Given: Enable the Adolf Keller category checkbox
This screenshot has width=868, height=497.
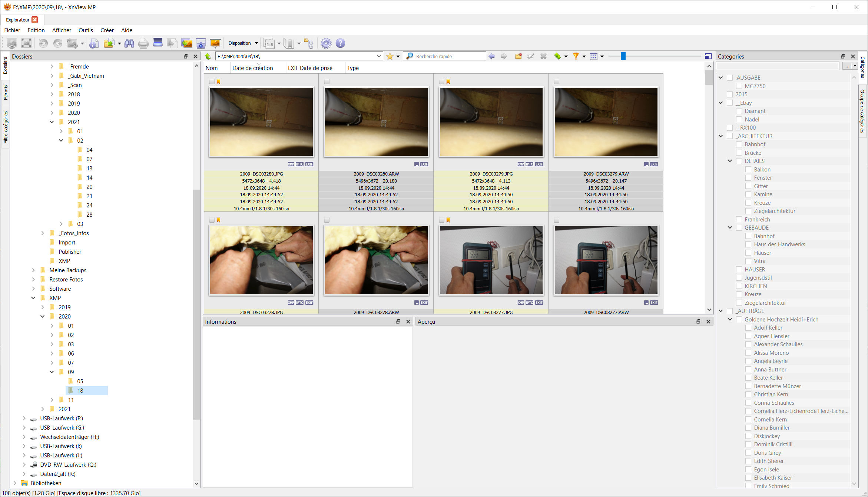Looking at the screenshot, I should coord(748,328).
